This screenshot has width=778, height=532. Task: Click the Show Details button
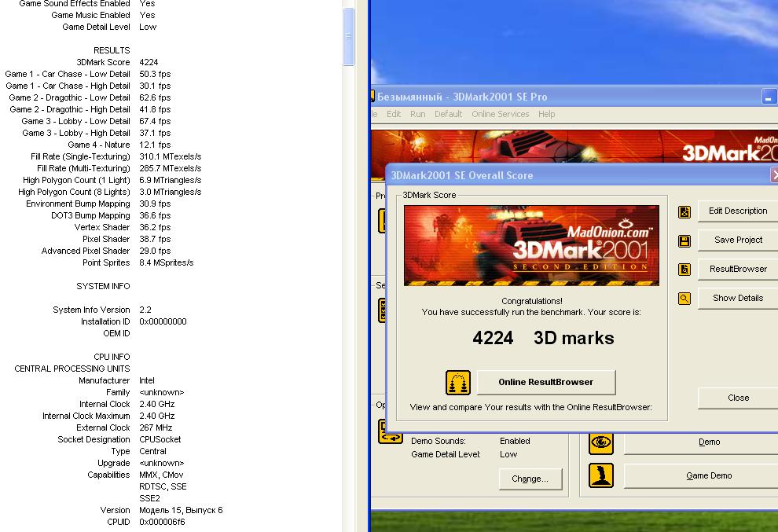coord(738,299)
